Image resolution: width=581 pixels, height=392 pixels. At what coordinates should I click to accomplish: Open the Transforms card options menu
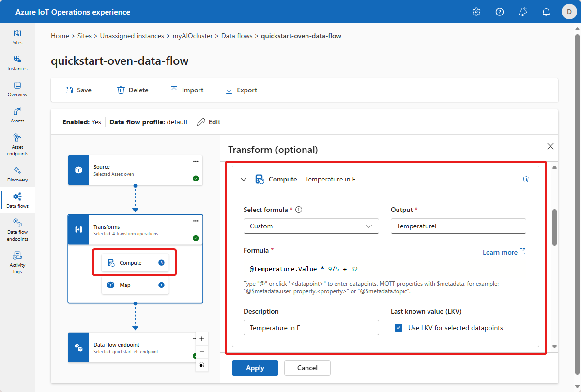click(x=196, y=221)
